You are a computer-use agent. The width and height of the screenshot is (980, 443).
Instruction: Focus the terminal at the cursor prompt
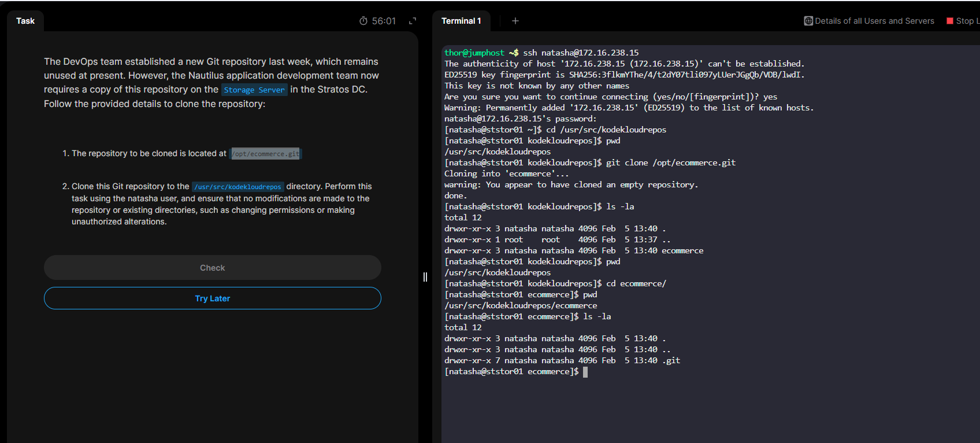pyautogui.click(x=585, y=372)
